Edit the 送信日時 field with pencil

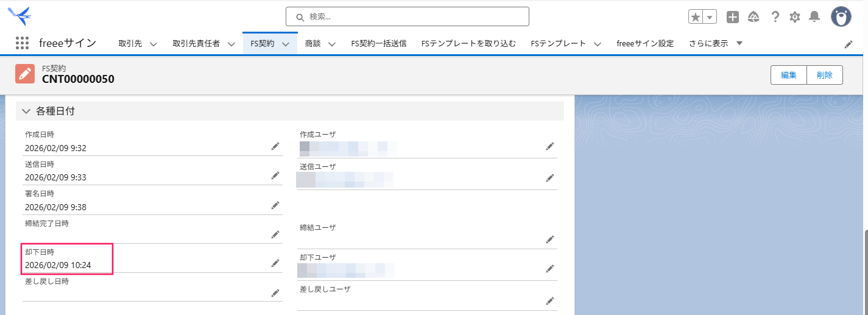click(275, 175)
